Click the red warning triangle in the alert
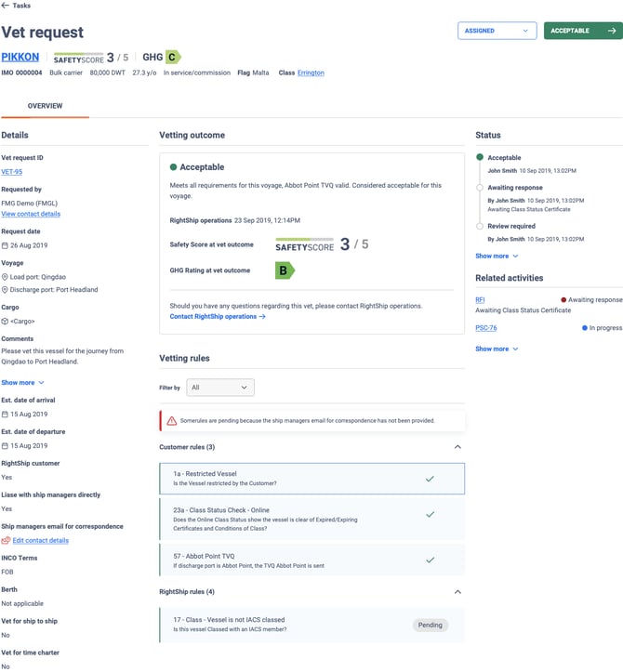Viewport: 623px width, 672px height. click(171, 421)
